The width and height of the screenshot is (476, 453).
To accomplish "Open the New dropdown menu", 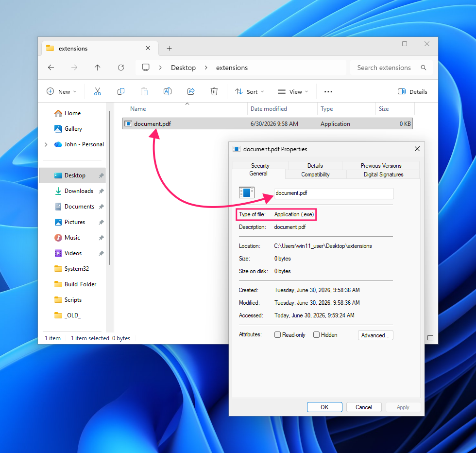I will tap(62, 91).
